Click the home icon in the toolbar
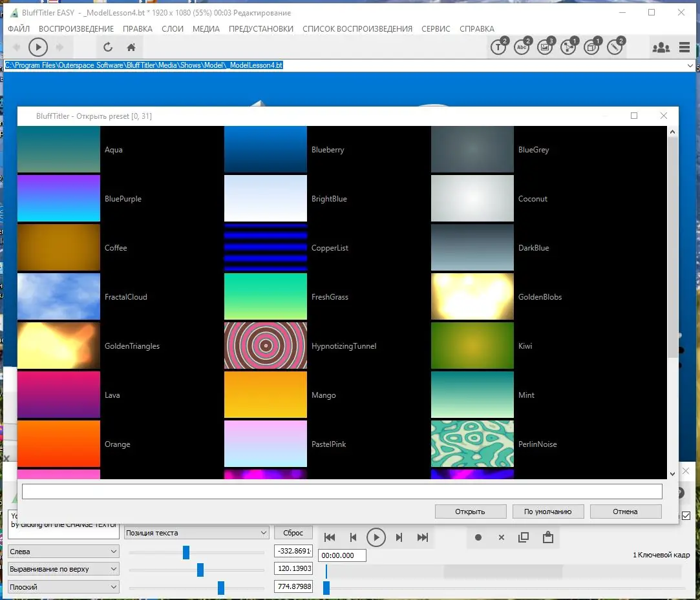700x600 pixels. pos(131,47)
